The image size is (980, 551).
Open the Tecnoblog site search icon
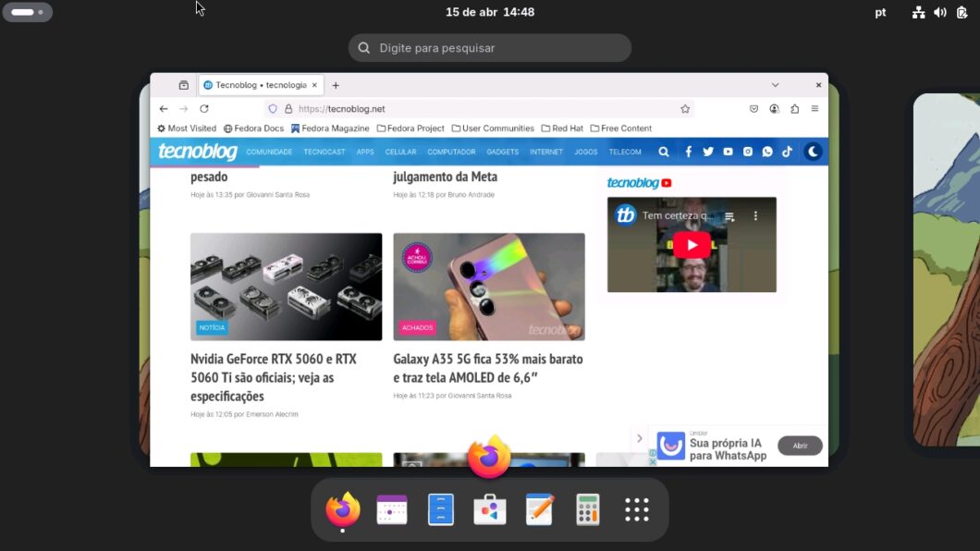click(664, 152)
